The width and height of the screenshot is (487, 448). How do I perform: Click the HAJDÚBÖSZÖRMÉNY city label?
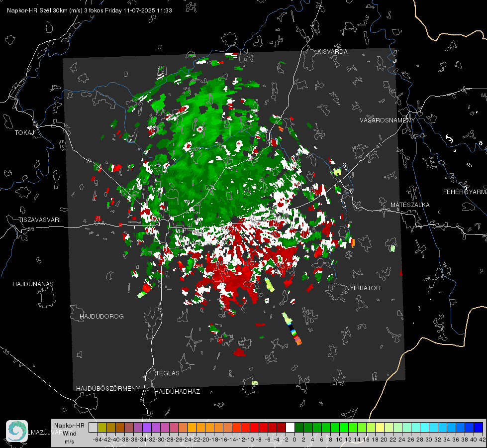(108, 389)
